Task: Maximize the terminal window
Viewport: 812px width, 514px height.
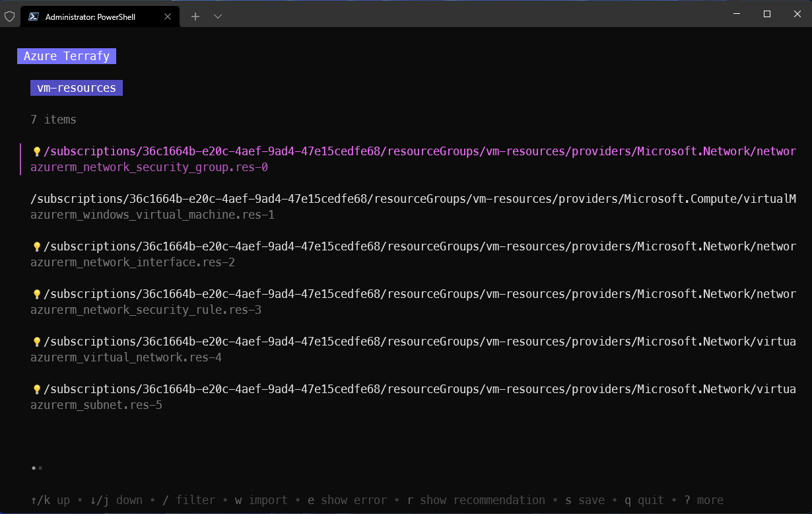Action: point(766,14)
